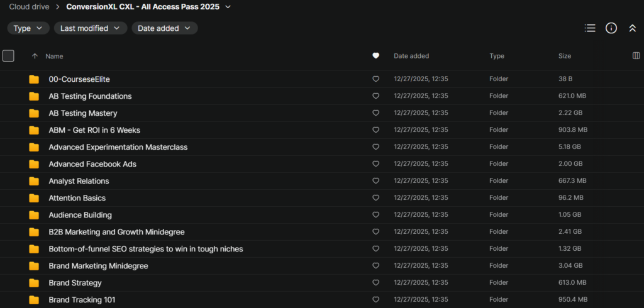
Task: Click the Brand Strategy folder icon
Action: click(34, 283)
